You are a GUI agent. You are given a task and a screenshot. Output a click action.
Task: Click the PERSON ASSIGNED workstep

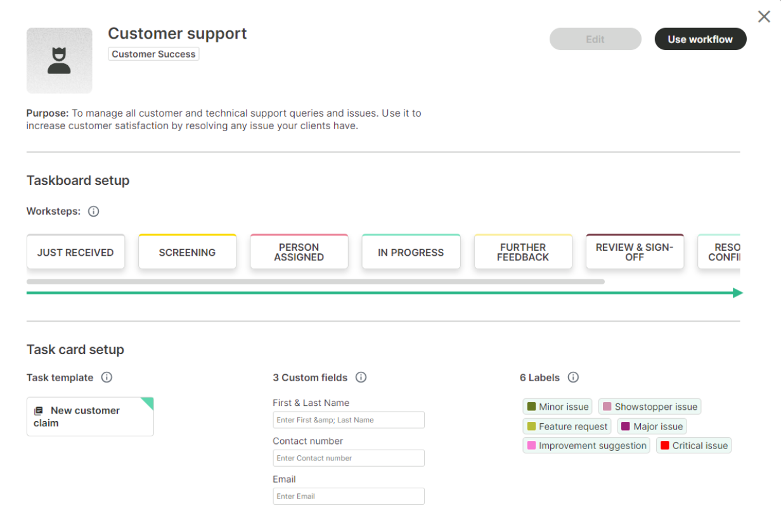[299, 252]
